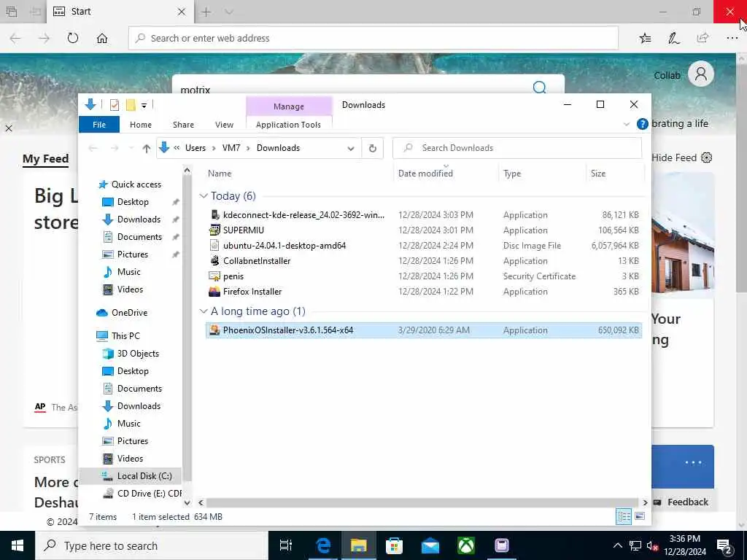
Task: Open Application Tools ribbon tab
Action: tap(288, 124)
